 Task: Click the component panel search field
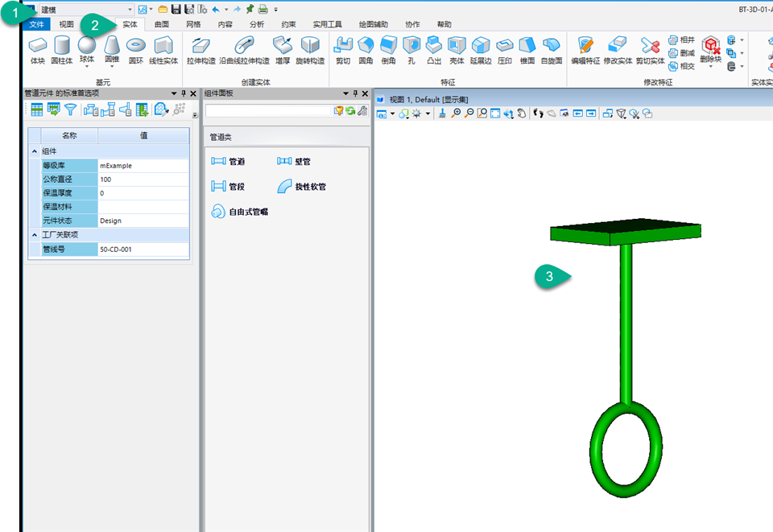point(268,110)
